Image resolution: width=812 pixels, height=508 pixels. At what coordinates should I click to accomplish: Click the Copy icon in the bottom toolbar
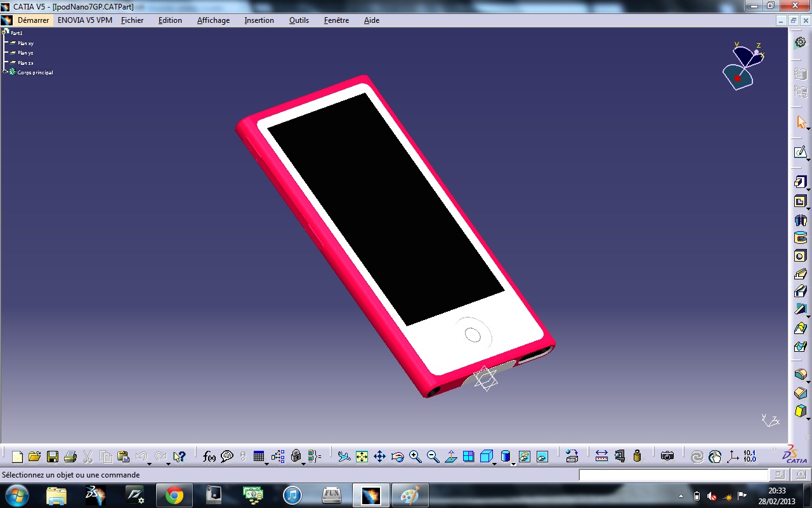(106, 456)
